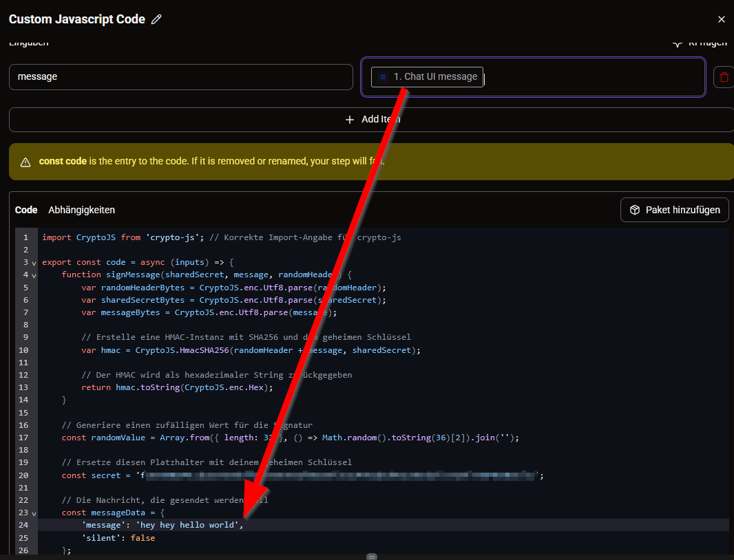The width and height of the screenshot is (734, 560).
Task: Close the Custom Javascript Code panel
Action: (x=721, y=19)
